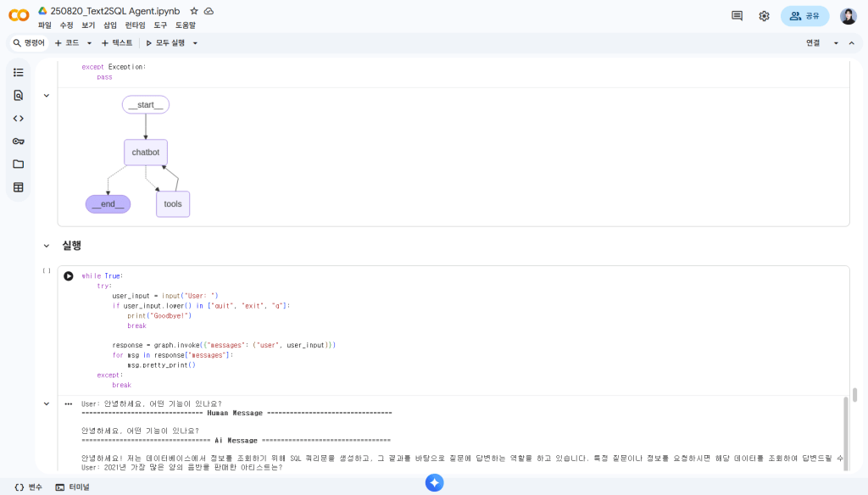Open the comments icon in header
This screenshot has width=868, height=495.
point(737,16)
